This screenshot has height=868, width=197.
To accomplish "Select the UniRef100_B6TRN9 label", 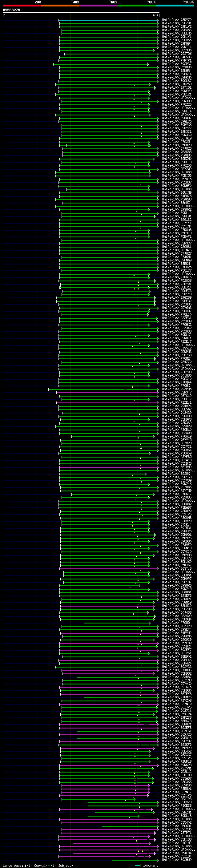I will click(177, 467).
